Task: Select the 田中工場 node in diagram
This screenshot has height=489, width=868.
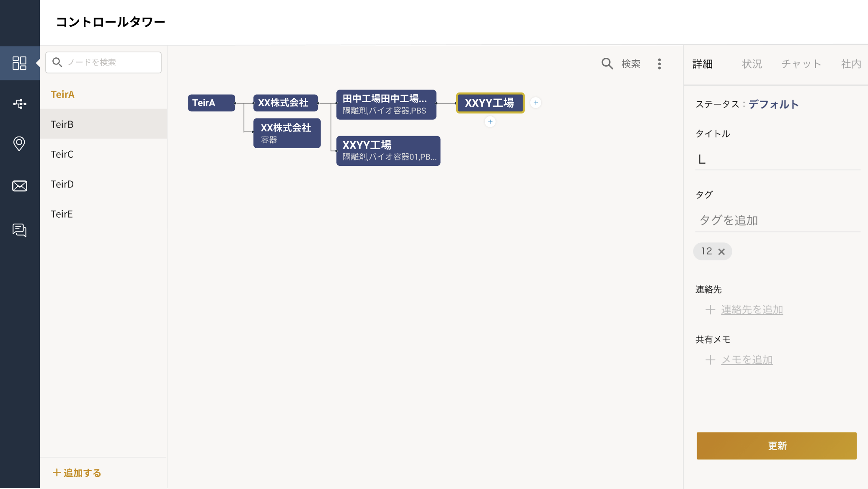Action: [386, 104]
